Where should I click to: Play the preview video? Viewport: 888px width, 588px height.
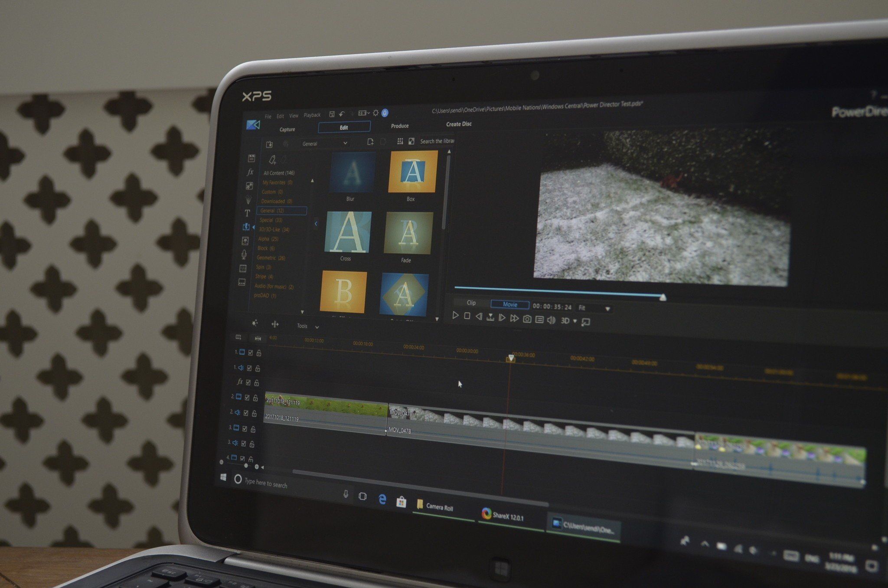click(455, 315)
